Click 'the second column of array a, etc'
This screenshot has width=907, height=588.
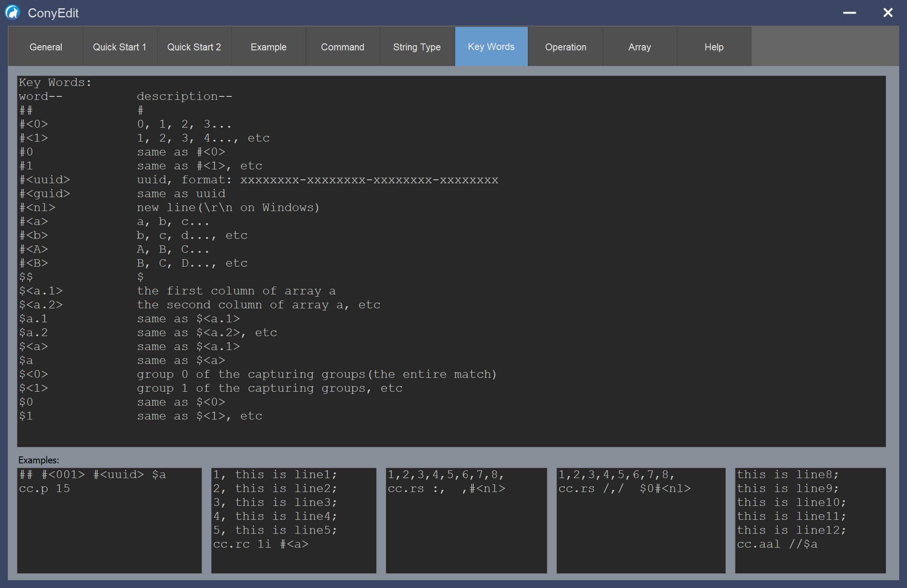(x=258, y=304)
